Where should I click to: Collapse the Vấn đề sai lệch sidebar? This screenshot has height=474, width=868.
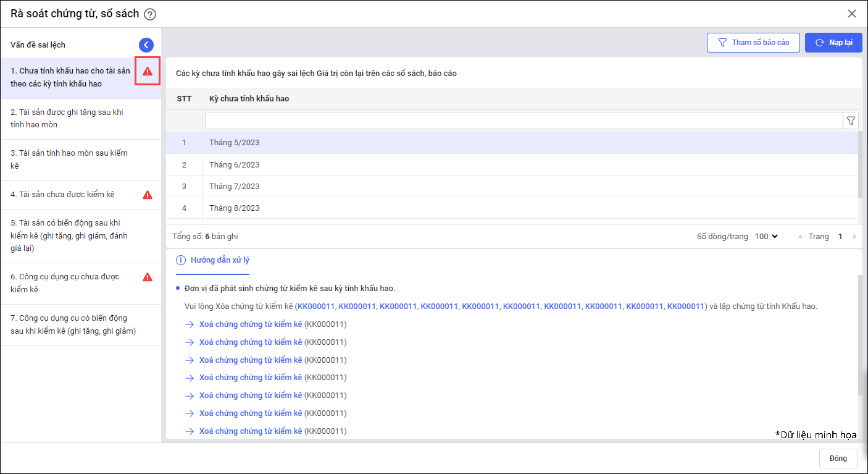point(146,44)
